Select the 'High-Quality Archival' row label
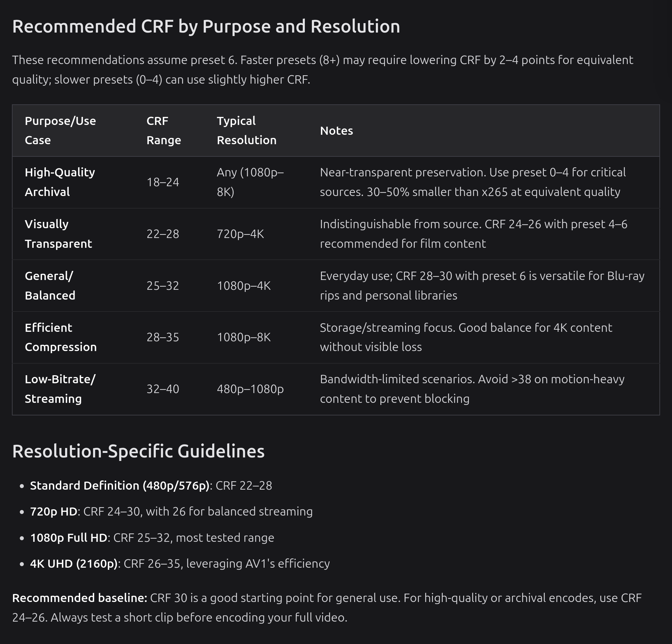This screenshot has width=672, height=644. pos(60,182)
